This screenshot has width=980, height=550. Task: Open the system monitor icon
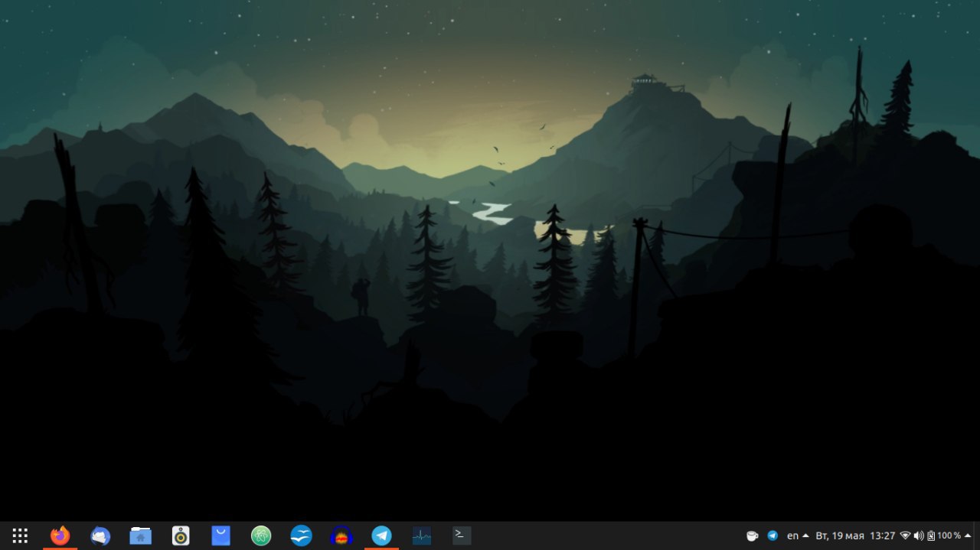[x=422, y=536]
